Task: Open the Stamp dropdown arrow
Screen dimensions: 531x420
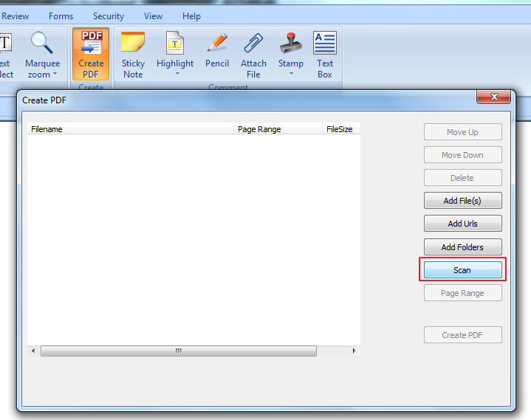Action: coord(291,75)
